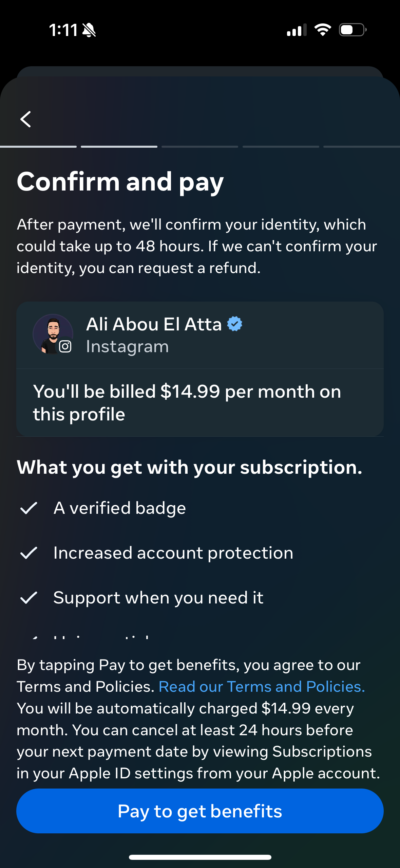Tap the profile avatar picture
This screenshot has height=868, width=400.
[x=52, y=333]
